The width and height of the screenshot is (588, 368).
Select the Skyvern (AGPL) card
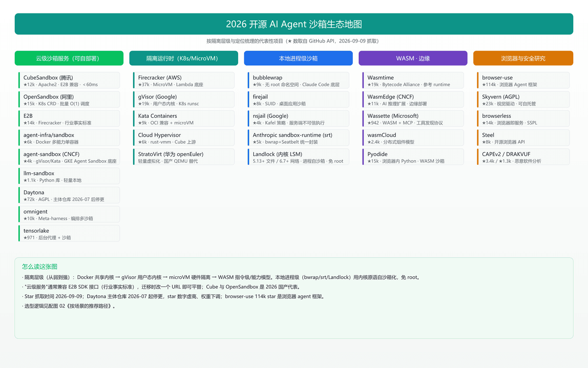click(523, 100)
